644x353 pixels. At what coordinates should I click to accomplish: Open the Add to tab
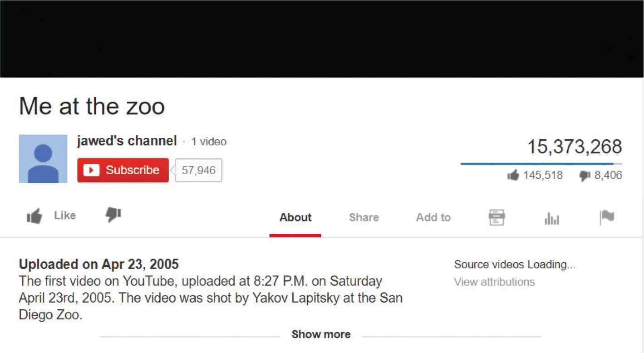tap(433, 218)
